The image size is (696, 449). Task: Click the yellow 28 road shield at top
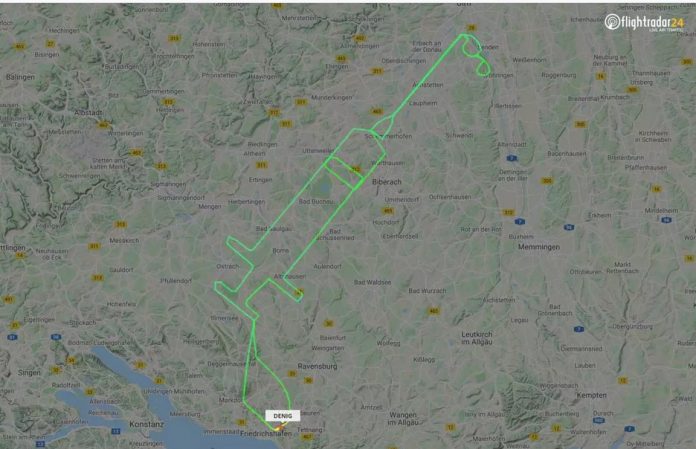tap(471, 28)
